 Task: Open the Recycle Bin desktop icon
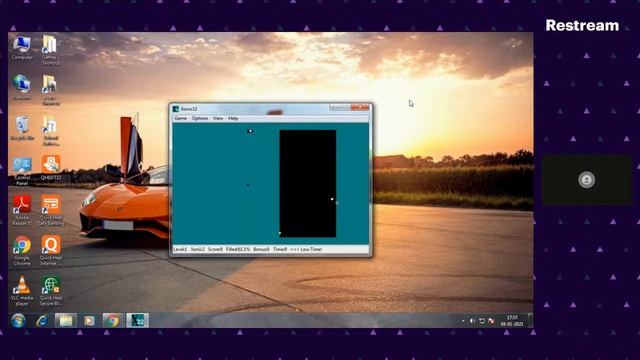22,128
